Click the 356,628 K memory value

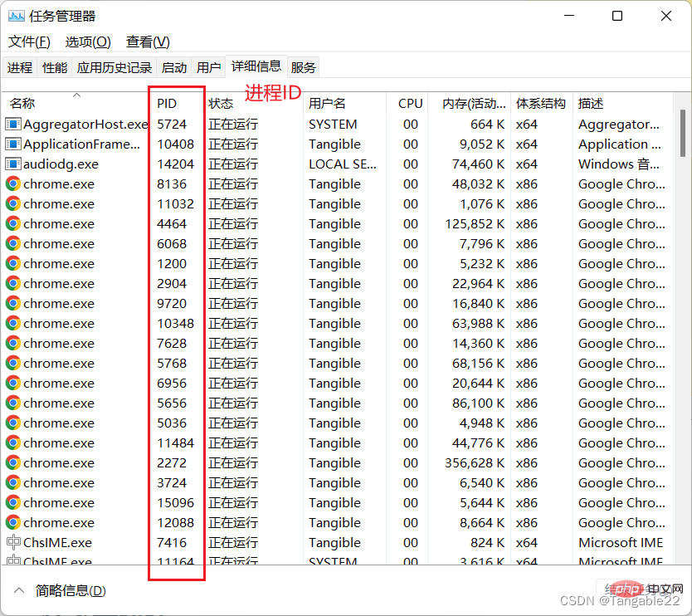pos(475,462)
